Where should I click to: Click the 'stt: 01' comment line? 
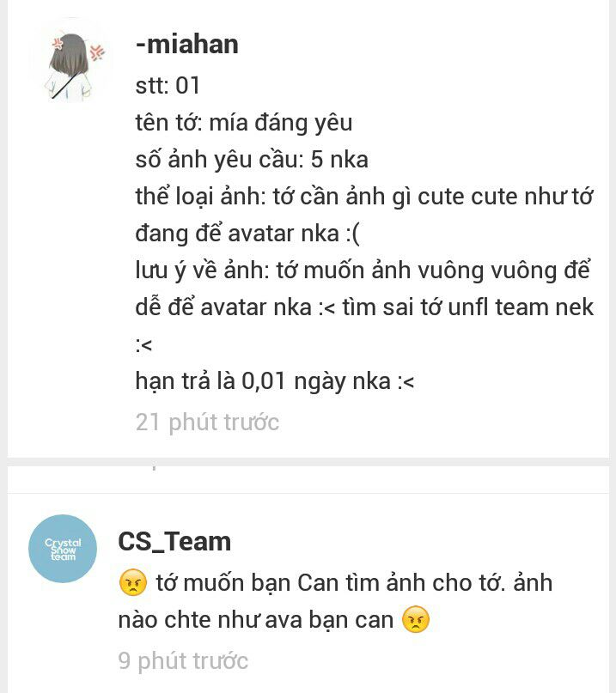coord(168,85)
